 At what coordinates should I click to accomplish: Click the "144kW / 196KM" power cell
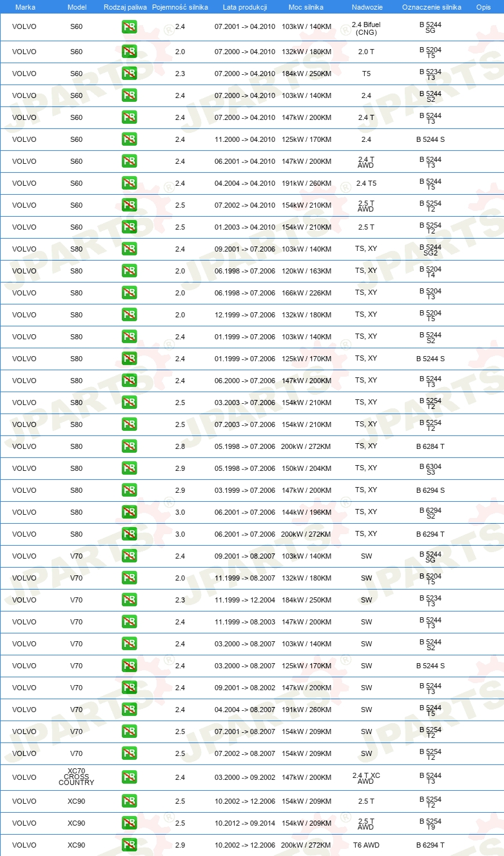point(306,512)
